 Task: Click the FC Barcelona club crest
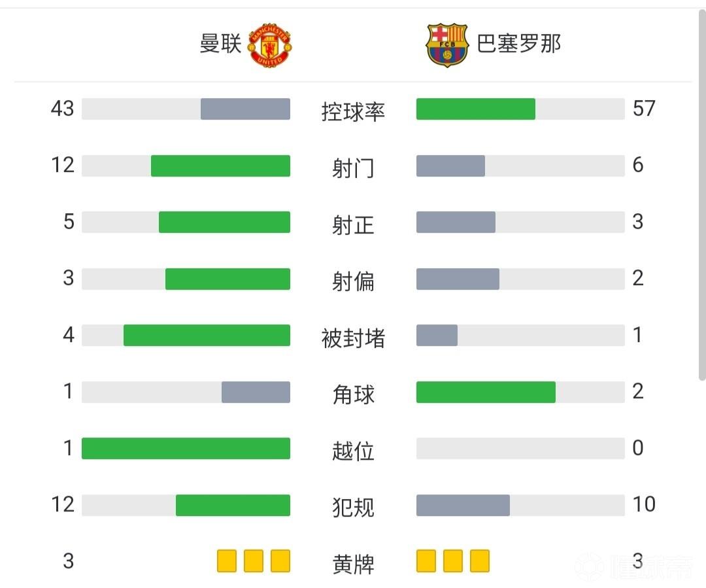coord(446,45)
